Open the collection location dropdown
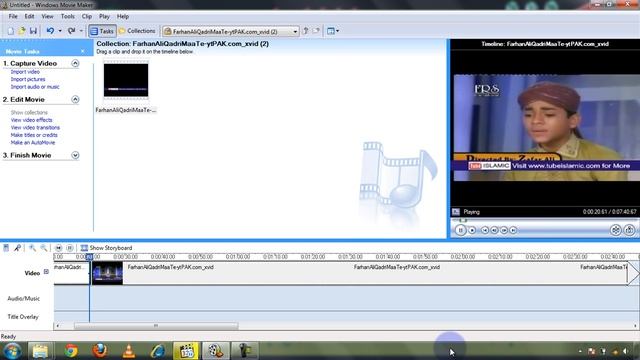The image size is (640, 360). point(295,31)
